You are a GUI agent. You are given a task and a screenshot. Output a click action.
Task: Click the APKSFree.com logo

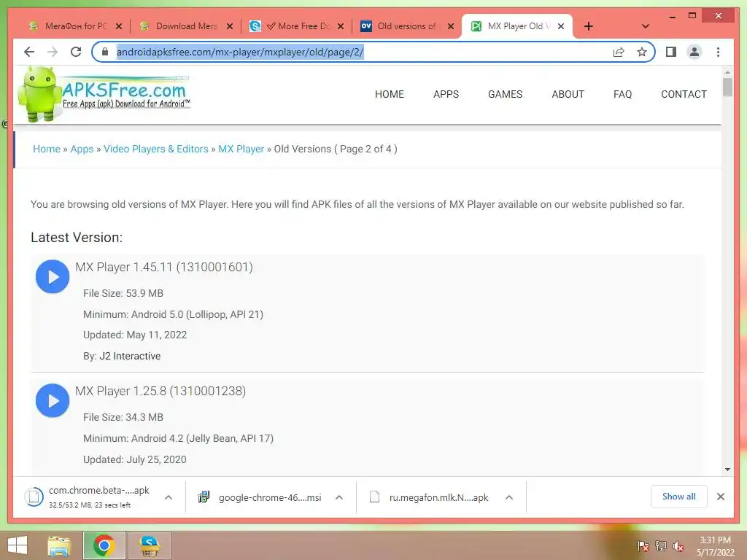pos(104,93)
